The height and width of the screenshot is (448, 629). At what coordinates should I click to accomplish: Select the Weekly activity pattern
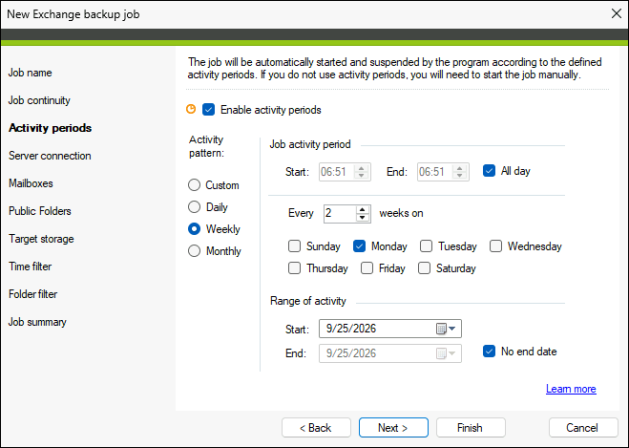[x=194, y=229]
